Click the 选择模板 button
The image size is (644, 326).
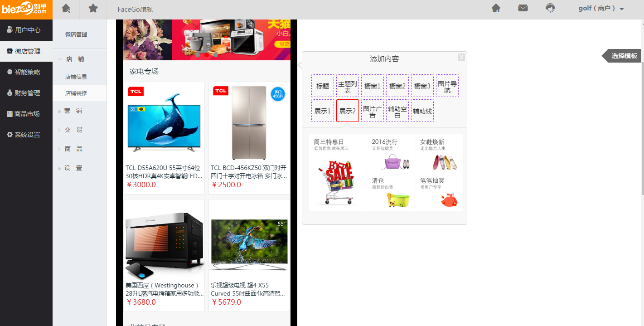pyautogui.click(x=623, y=56)
